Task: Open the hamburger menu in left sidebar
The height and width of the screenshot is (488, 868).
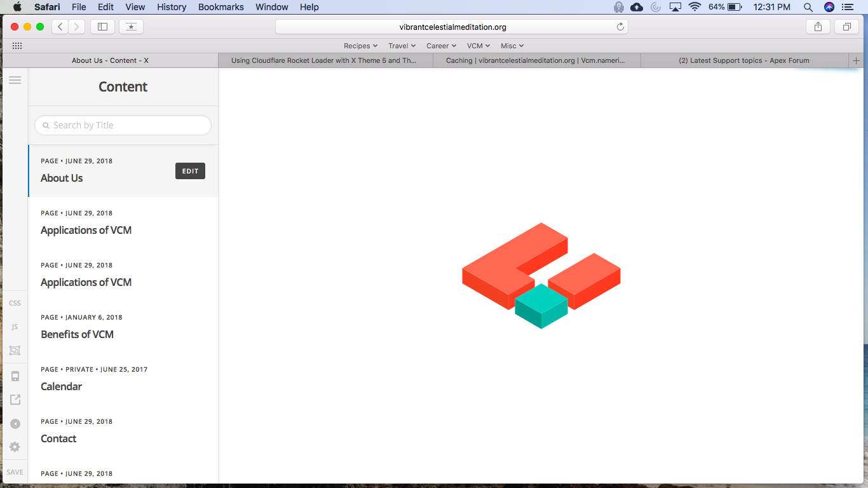Action: point(15,80)
